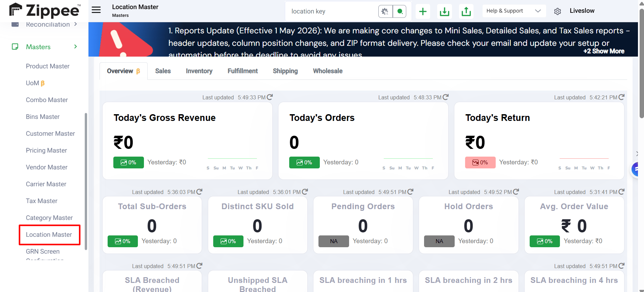Refresh Total Sub-Orders card
The height and width of the screenshot is (292, 644).
[199, 192]
